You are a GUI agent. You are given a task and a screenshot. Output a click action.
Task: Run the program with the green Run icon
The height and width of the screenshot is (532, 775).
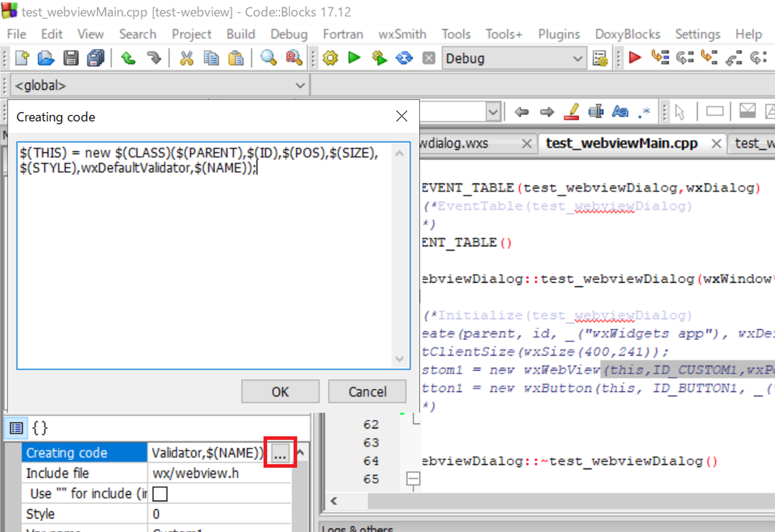point(354,58)
